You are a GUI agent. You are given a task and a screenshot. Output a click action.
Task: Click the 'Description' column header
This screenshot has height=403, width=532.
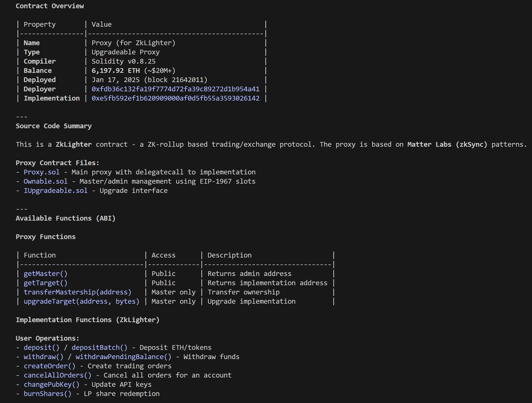point(230,255)
